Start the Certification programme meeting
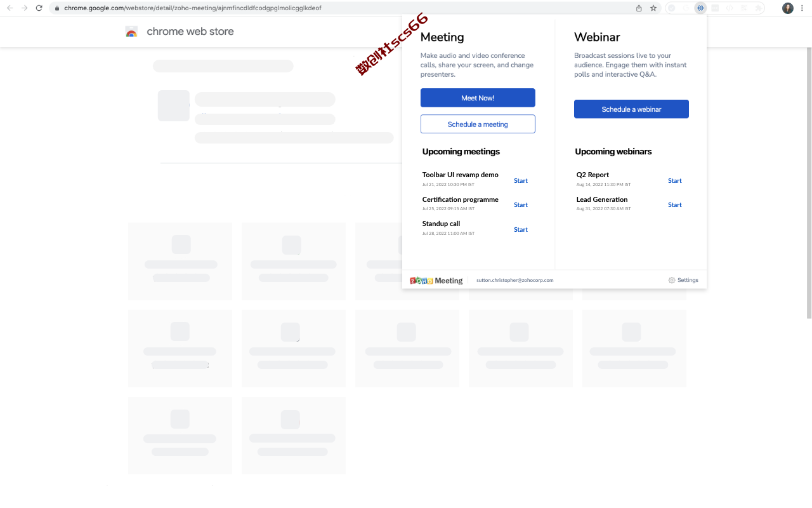812x508 pixels. (x=521, y=205)
